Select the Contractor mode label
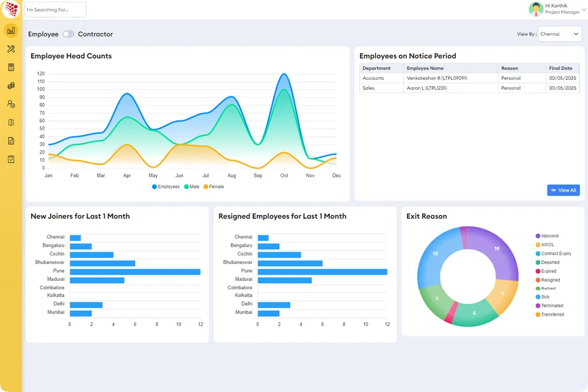The width and height of the screenshot is (588, 392). tap(95, 34)
